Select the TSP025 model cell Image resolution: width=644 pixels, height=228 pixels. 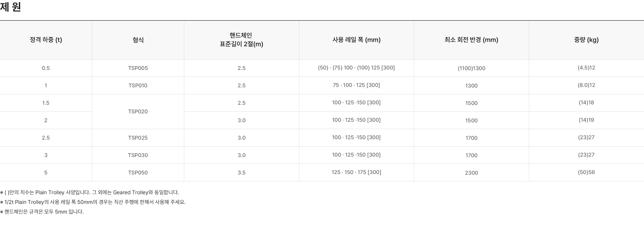tap(138, 138)
